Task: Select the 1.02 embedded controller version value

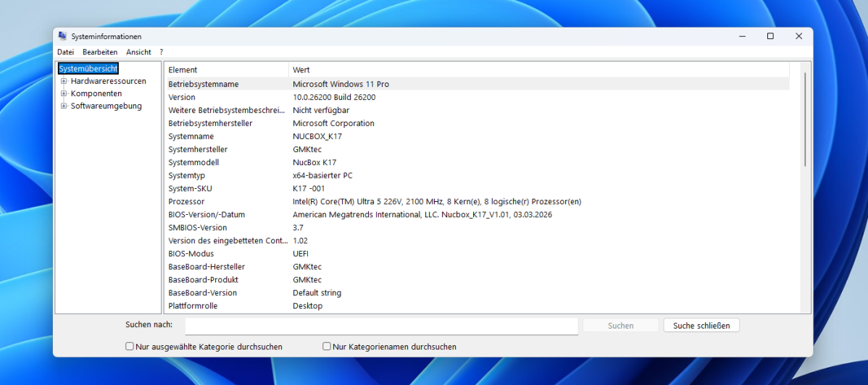Action: coord(299,240)
